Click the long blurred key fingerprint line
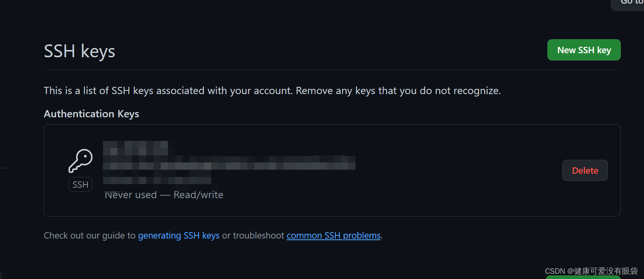The width and height of the screenshot is (644, 279). tap(229, 163)
